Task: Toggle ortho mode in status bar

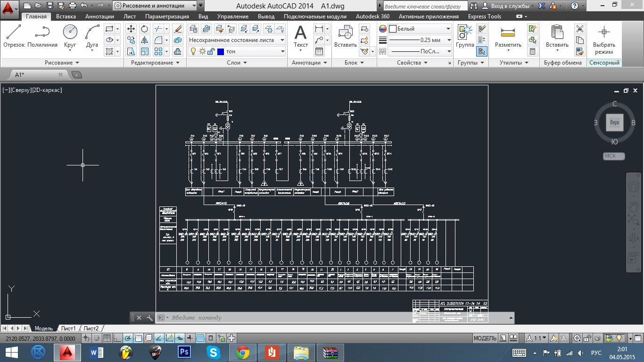Action: [117, 338]
